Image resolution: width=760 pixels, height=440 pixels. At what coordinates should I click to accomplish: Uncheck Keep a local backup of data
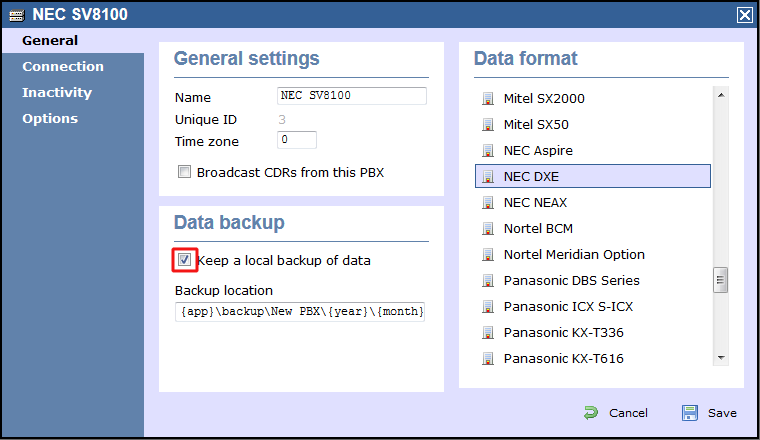point(184,260)
